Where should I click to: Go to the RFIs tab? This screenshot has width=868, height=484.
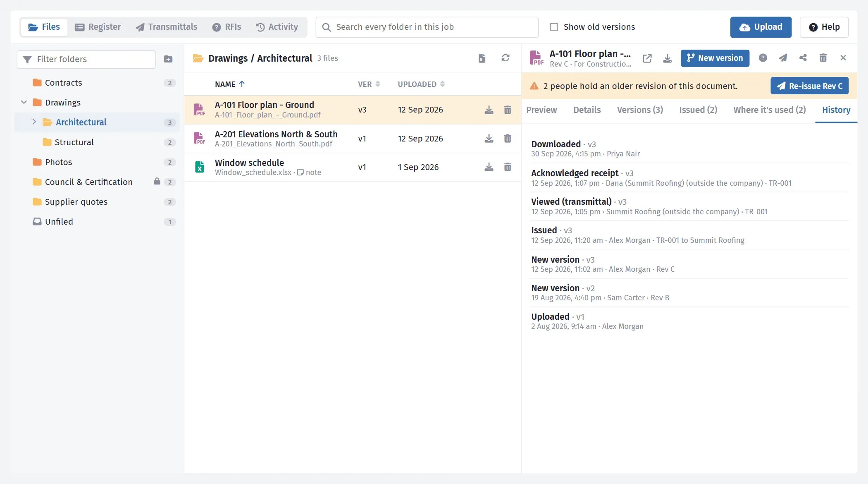[227, 27]
